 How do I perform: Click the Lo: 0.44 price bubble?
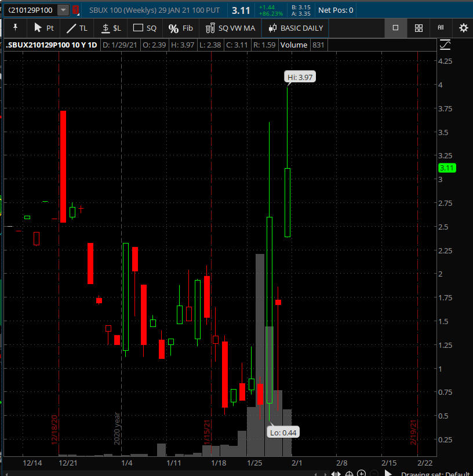point(283,433)
